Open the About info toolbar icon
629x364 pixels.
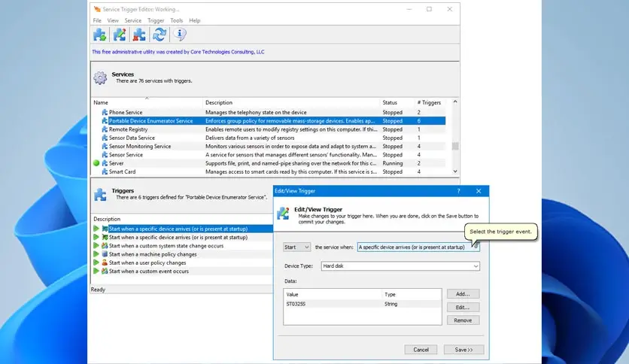tap(179, 35)
